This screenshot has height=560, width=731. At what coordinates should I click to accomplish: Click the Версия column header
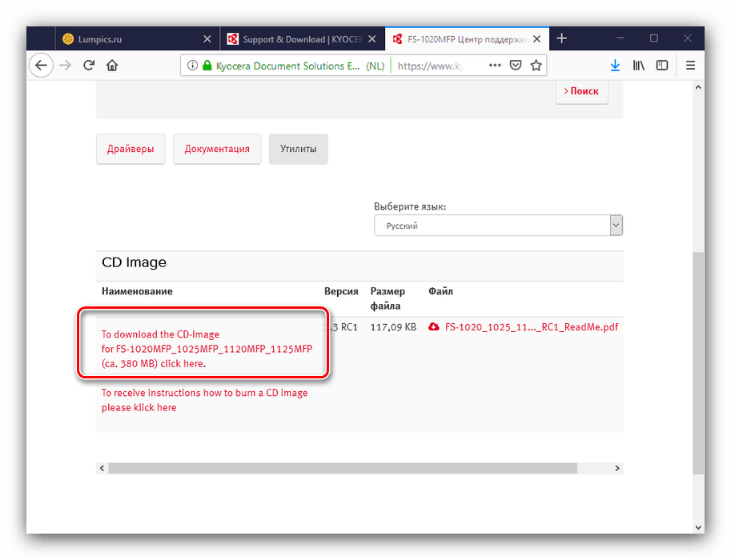point(341,291)
